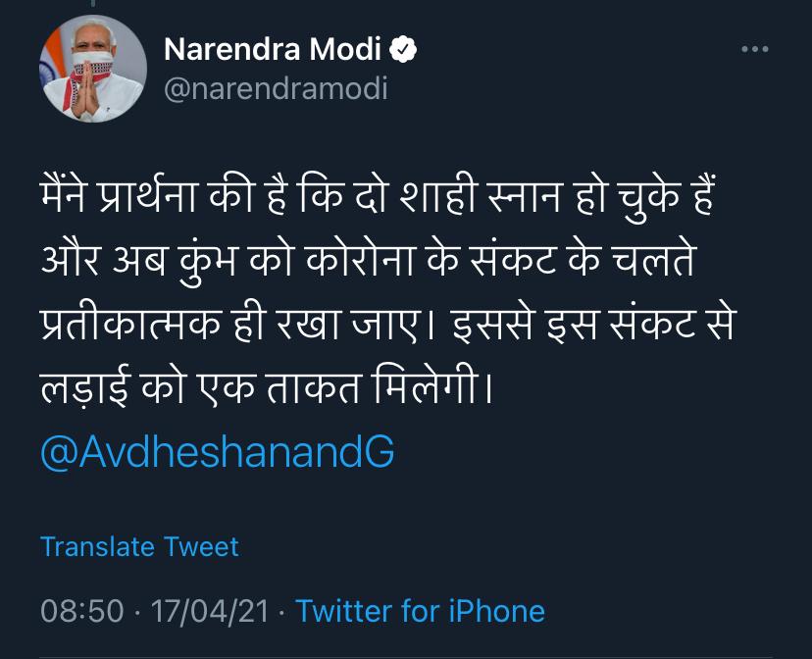
Task: Click the blue verified badge
Action: coord(404,48)
